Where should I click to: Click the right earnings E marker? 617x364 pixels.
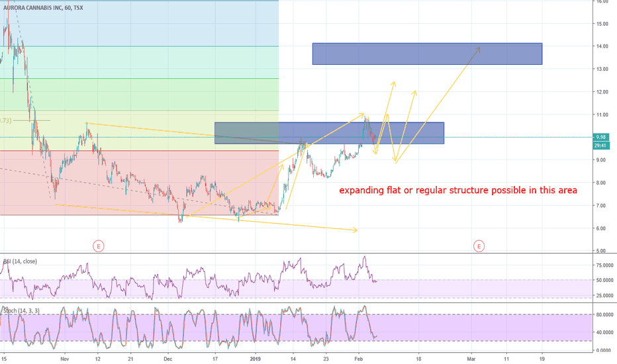pos(479,246)
